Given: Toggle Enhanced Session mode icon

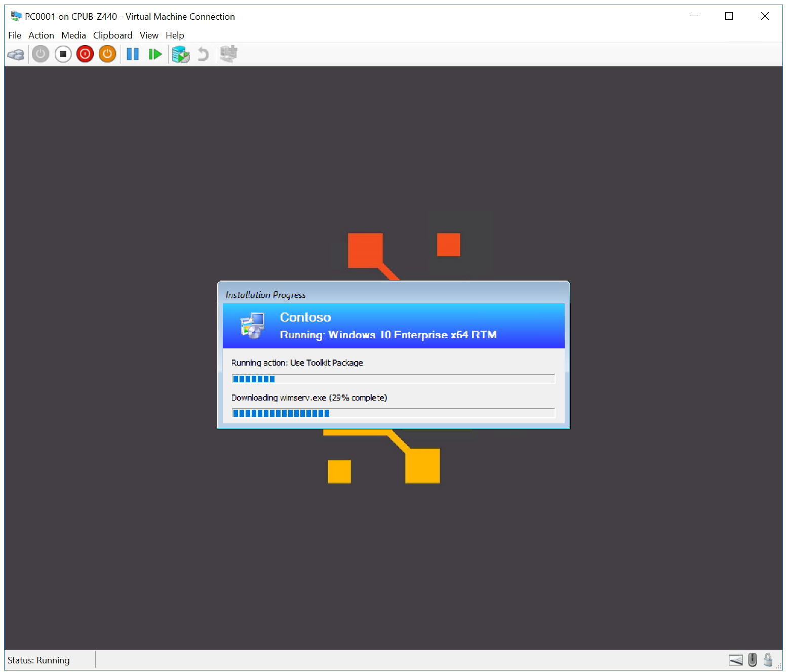Looking at the screenshot, I should (x=229, y=54).
